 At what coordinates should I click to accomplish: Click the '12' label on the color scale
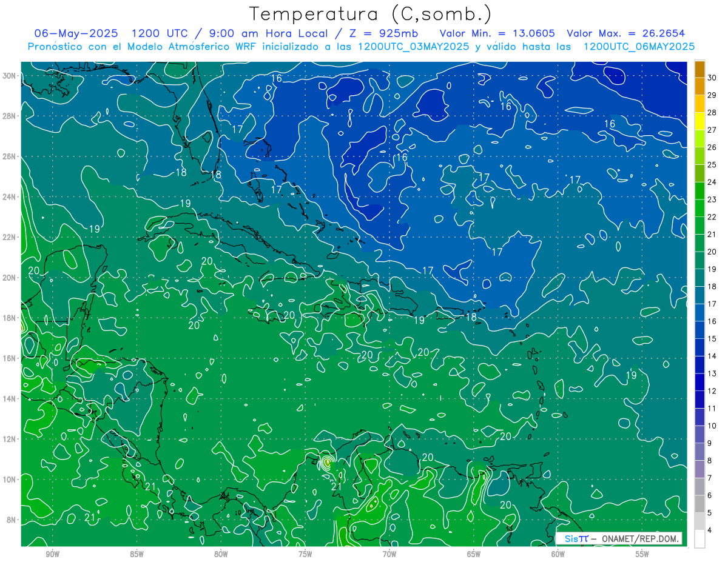[712, 391]
